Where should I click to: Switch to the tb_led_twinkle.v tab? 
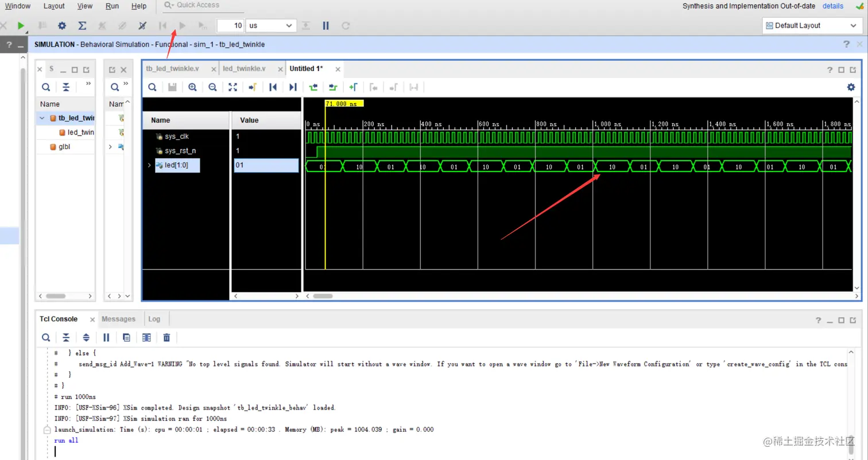172,68
